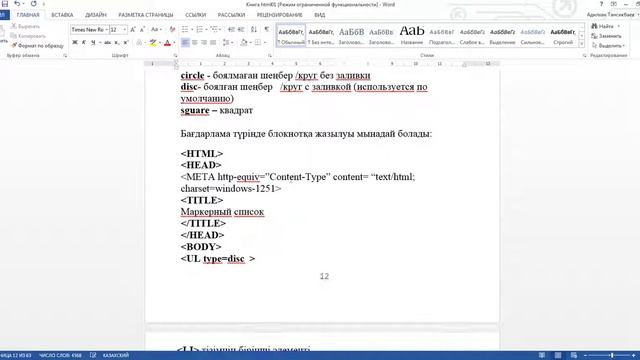Viewport: 640px width, 360px height.
Task: Toggle strikethrough (abc) formatting
Action: click(x=107, y=42)
